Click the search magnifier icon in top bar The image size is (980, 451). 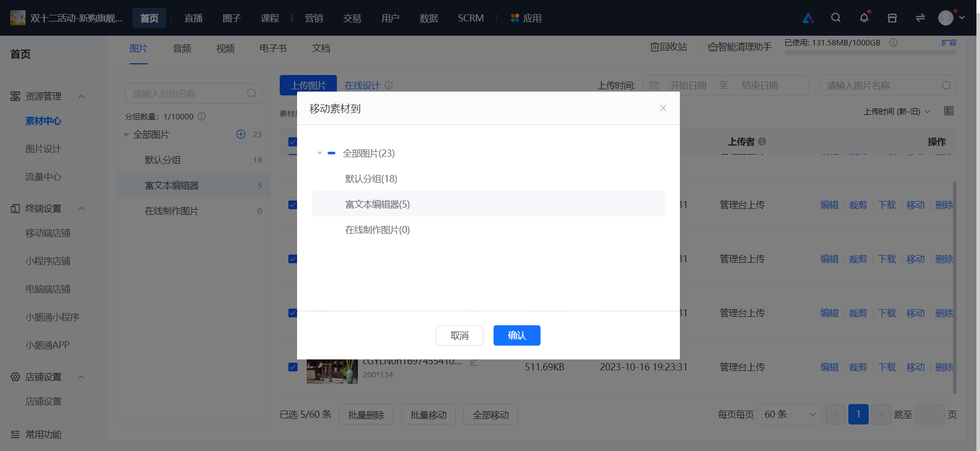836,18
